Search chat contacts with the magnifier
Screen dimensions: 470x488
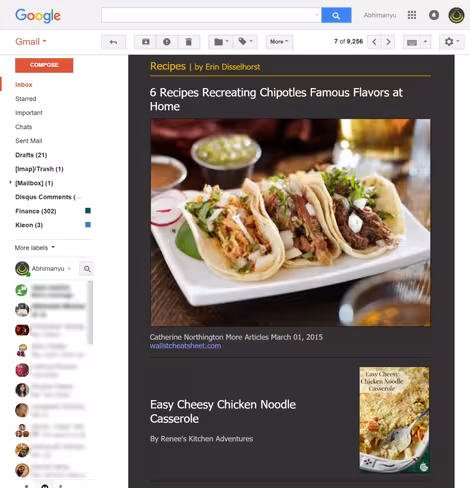coord(87,269)
